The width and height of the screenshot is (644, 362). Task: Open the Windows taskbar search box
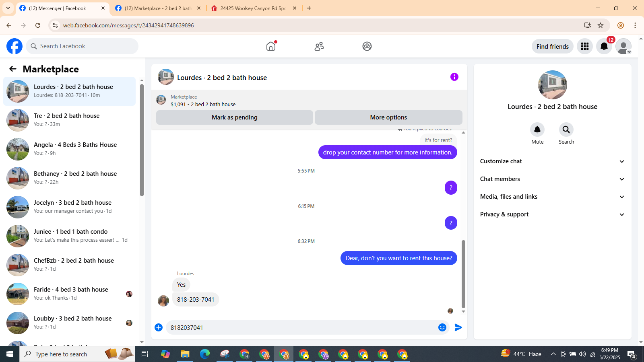pyautogui.click(x=77, y=354)
